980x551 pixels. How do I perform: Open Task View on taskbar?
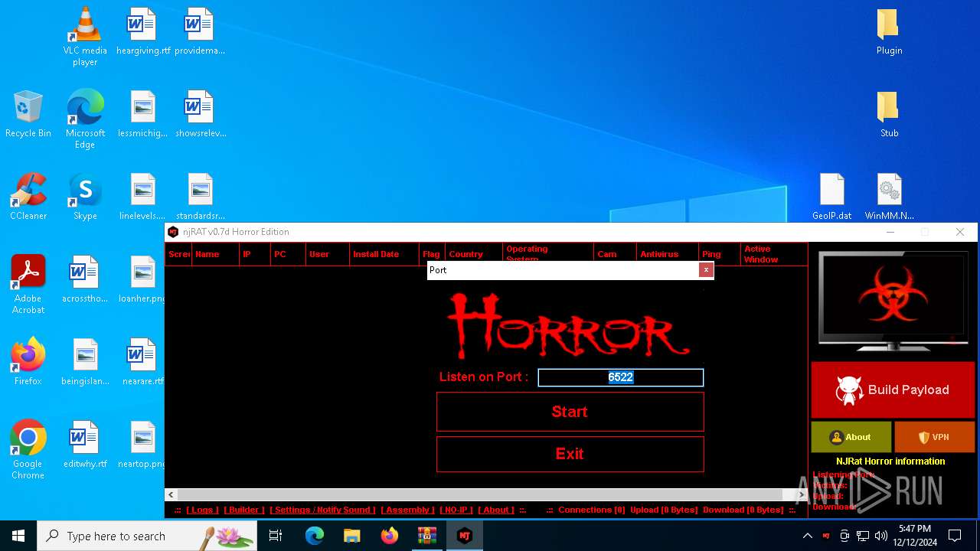(276, 536)
